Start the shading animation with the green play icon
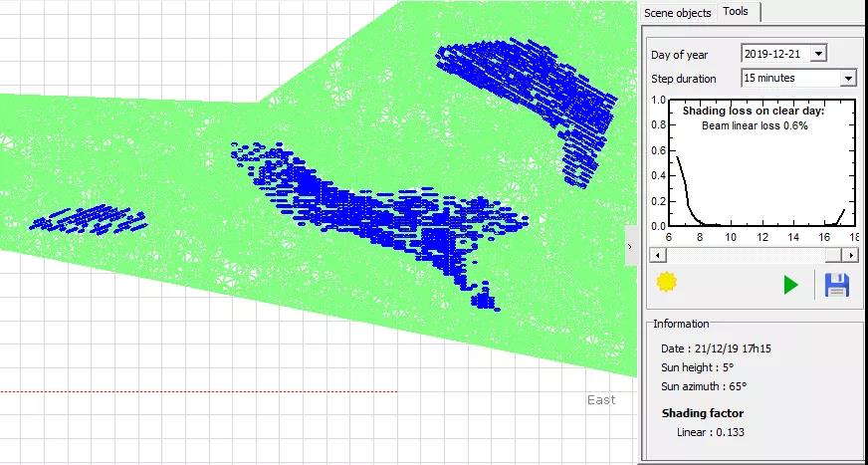 coord(791,286)
